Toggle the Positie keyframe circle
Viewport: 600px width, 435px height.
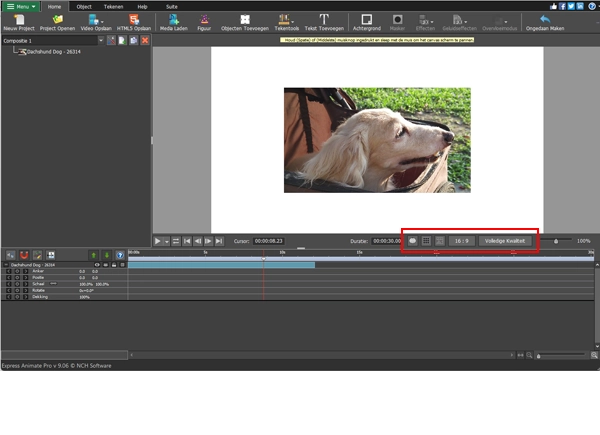[17, 278]
